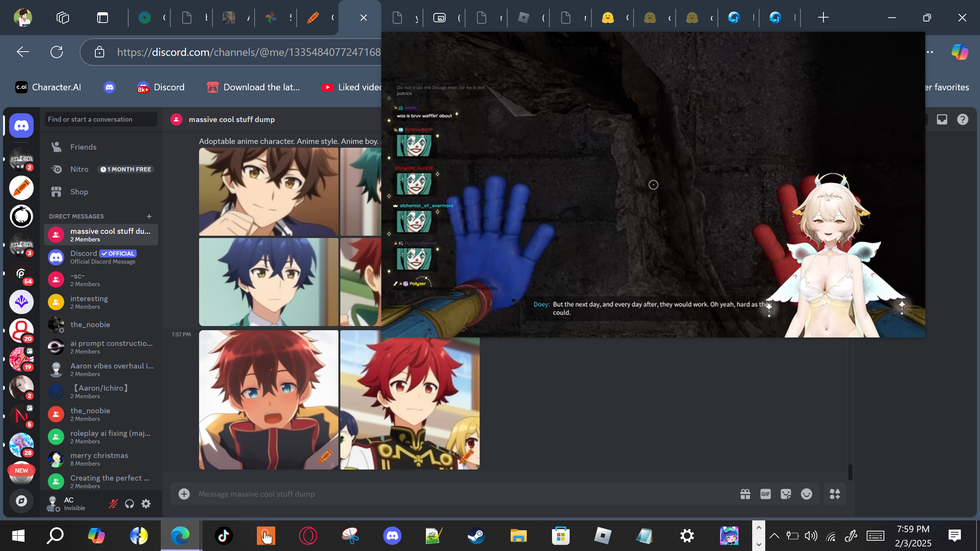Toggle microphone mute in Discord user panel
Viewport: 980px width, 551px height.
[113, 504]
